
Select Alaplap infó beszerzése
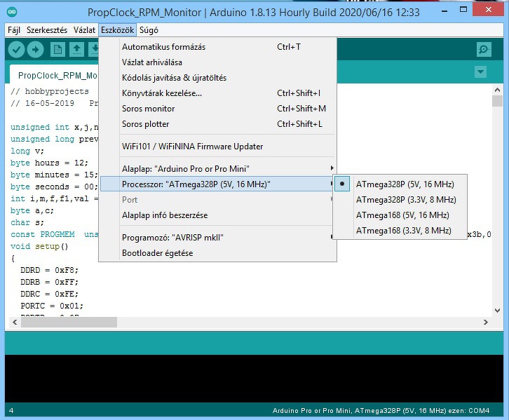coord(217,215)
